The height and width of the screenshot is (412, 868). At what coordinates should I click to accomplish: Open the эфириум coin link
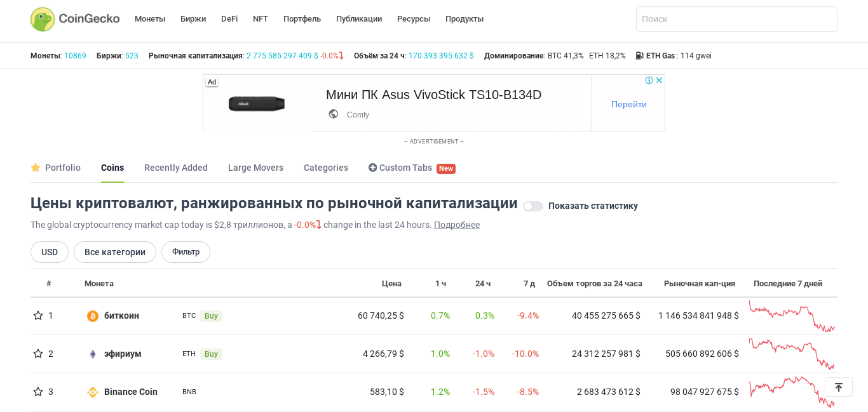coord(123,354)
